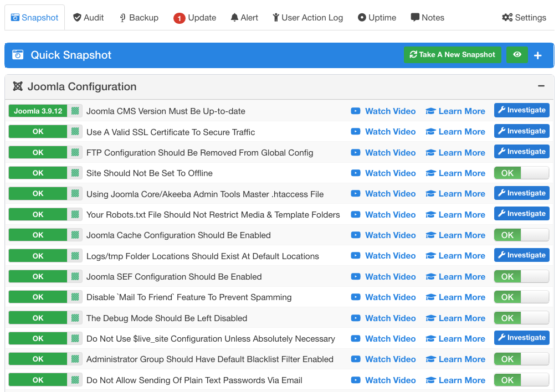This screenshot has width=559, height=392.
Task: Expand Quick Snapshot with the plus icon
Action: coord(537,55)
